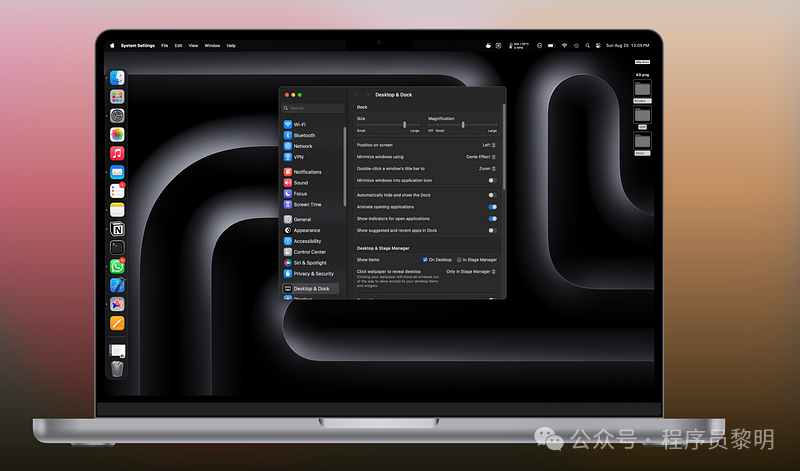Open the Music app in Dock
Image resolution: width=800 pixels, height=471 pixels.
117,153
